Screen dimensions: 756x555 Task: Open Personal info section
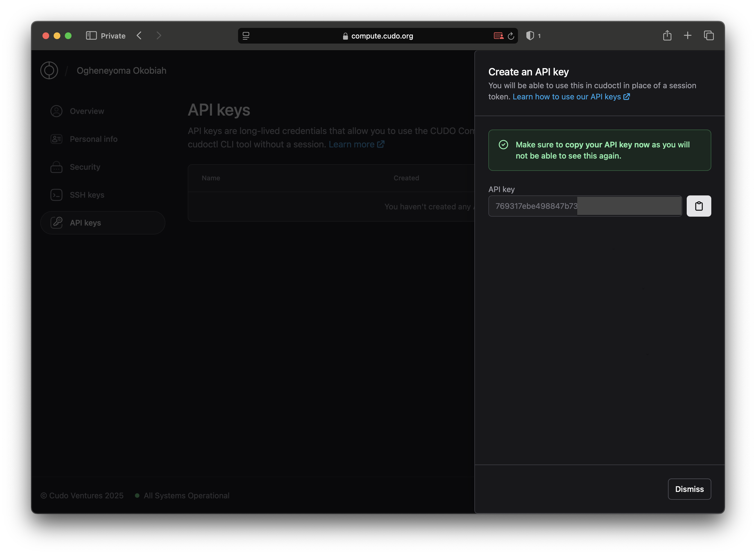click(103, 139)
